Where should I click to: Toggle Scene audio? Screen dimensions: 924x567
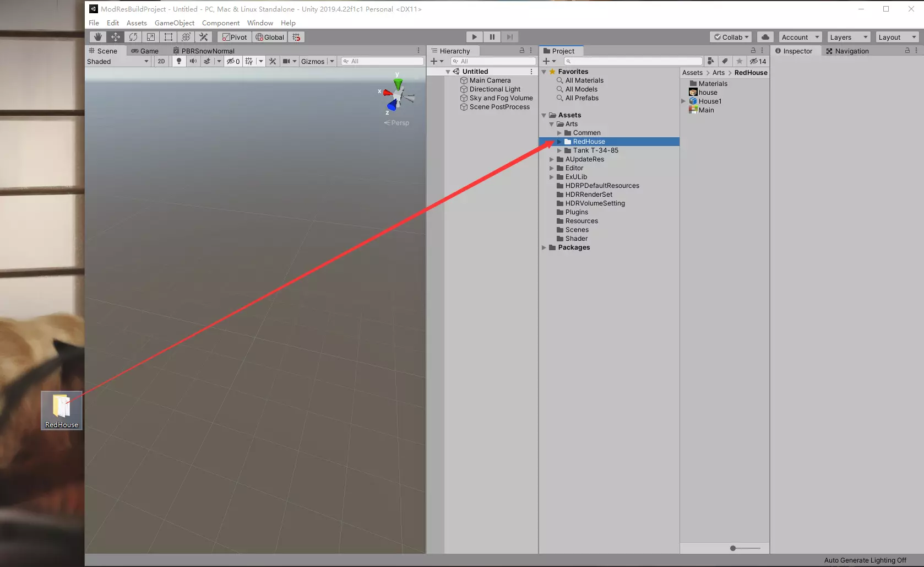[x=193, y=61]
